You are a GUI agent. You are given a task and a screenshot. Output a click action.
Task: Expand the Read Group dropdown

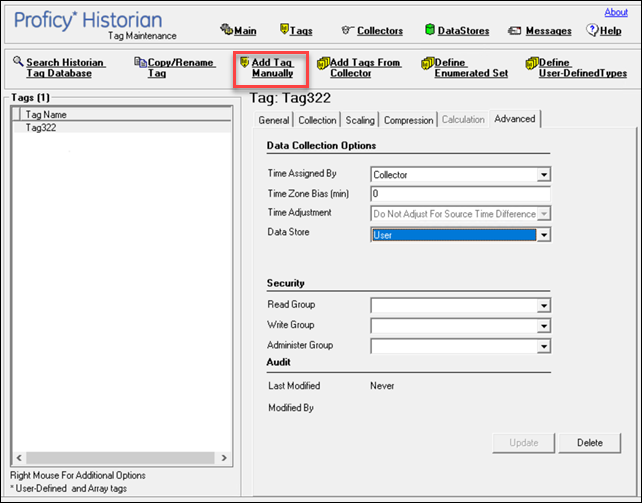pos(544,306)
